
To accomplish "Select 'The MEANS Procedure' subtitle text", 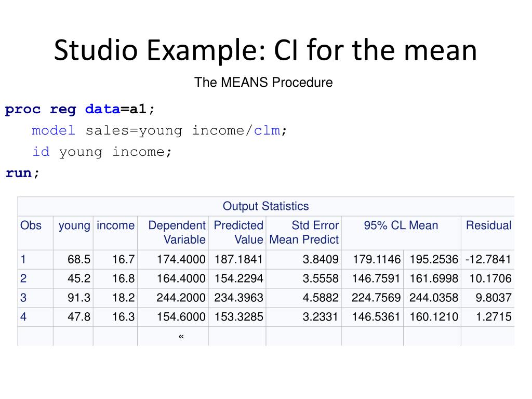I will pyautogui.click(x=263, y=83).
